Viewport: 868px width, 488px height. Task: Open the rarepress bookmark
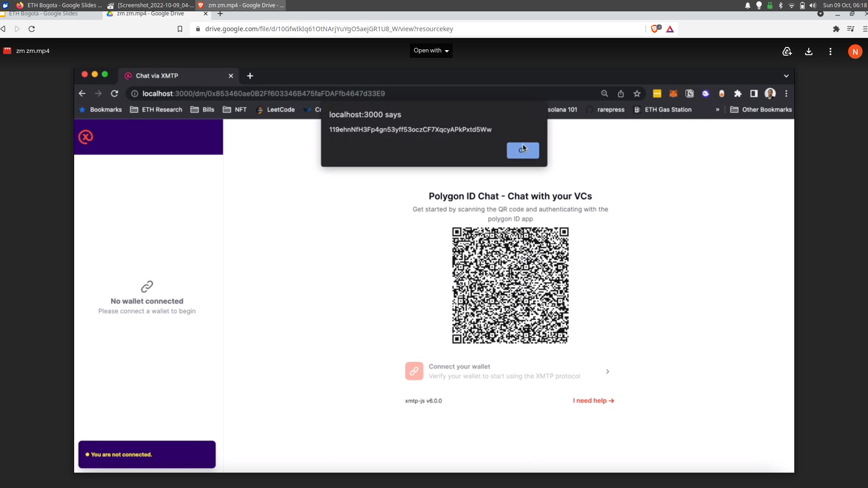point(605,110)
